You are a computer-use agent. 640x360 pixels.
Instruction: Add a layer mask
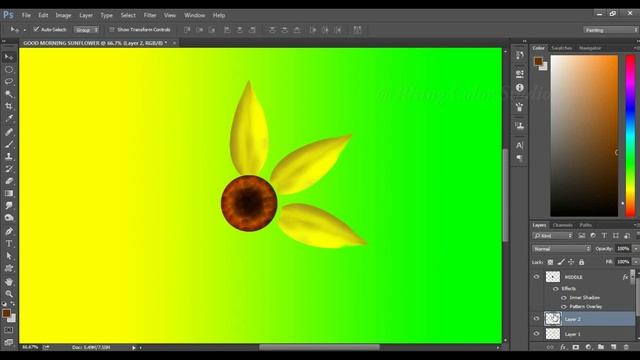[576, 347]
